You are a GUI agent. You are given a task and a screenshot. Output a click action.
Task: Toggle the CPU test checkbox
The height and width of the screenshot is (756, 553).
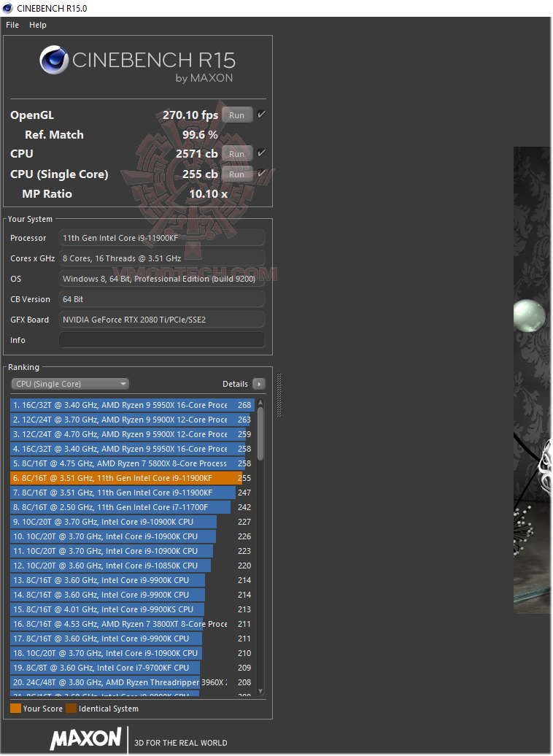click(x=261, y=153)
